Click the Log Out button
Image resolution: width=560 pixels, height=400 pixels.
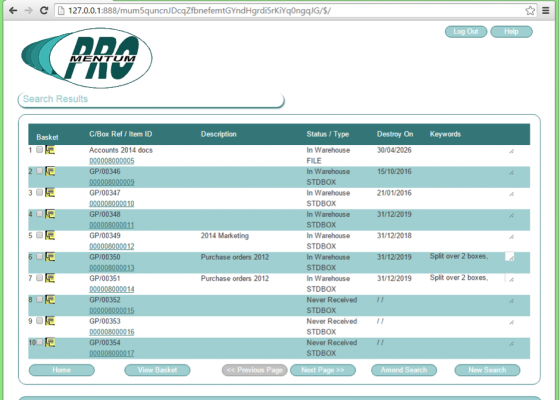pyautogui.click(x=466, y=31)
